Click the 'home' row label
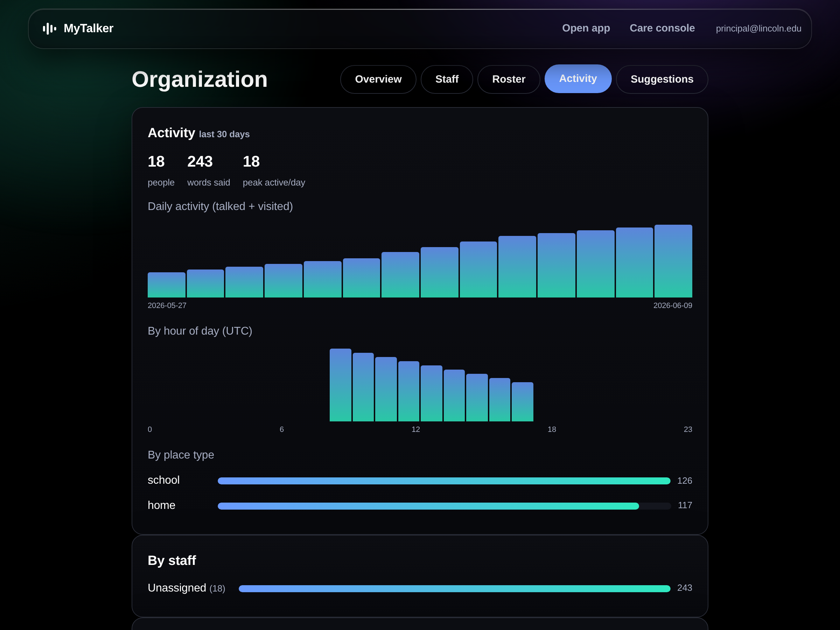840x630 pixels. (161, 505)
